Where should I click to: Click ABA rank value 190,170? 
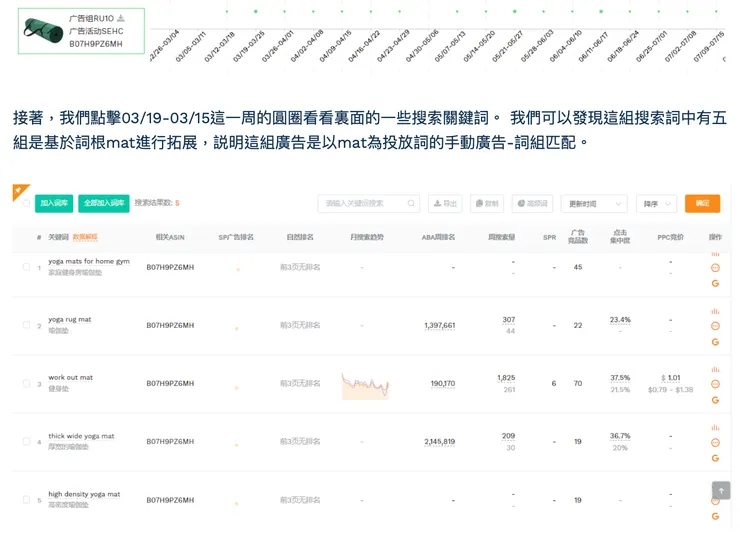coord(443,383)
